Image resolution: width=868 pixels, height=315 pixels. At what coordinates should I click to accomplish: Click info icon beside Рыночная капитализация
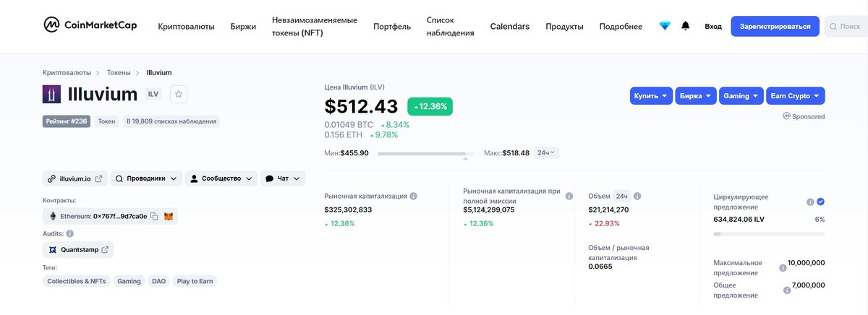click(414, 196)
